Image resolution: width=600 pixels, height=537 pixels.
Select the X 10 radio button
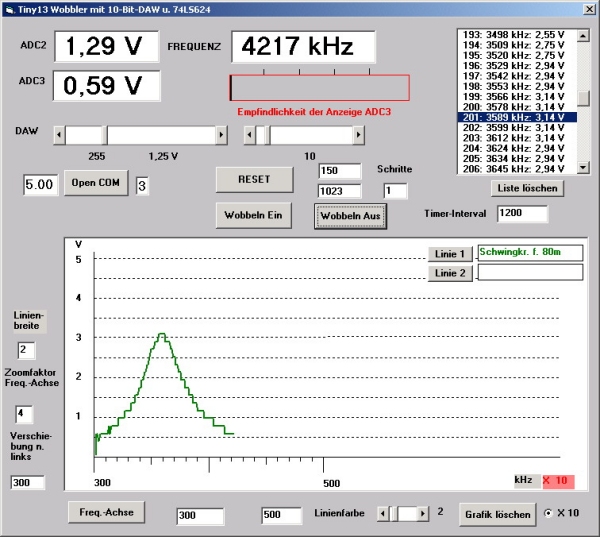click(549, 512)
